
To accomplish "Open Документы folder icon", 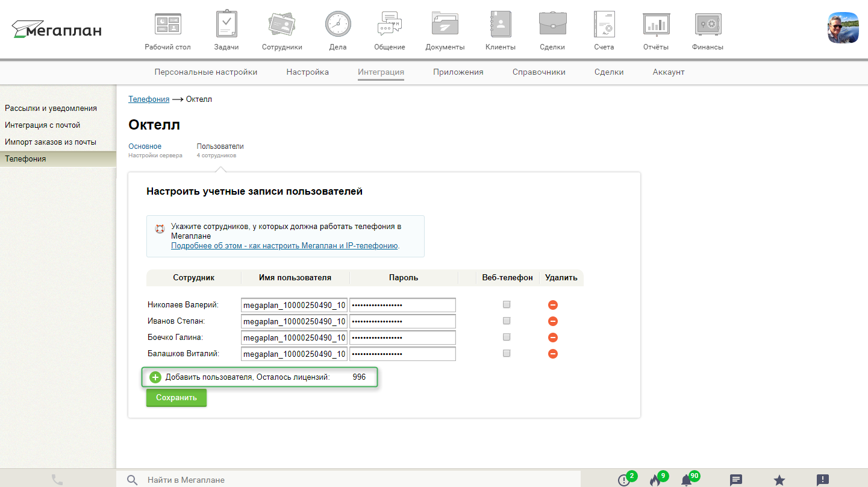I will point(445,25).
